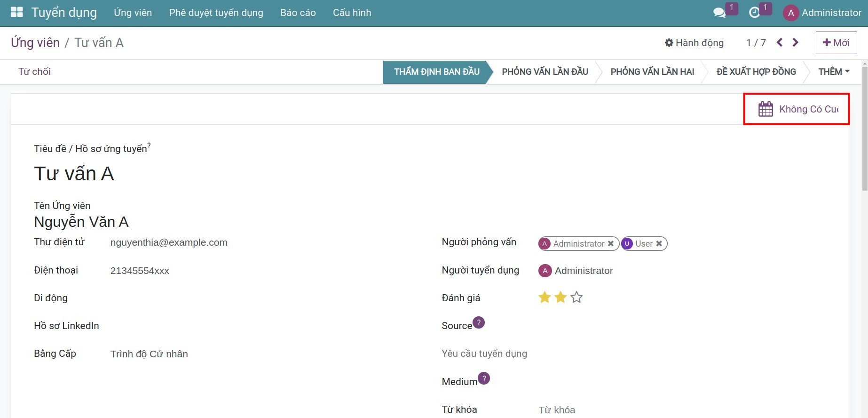Set rating to one star
This screenshot has width=868, height=418.
544,297
